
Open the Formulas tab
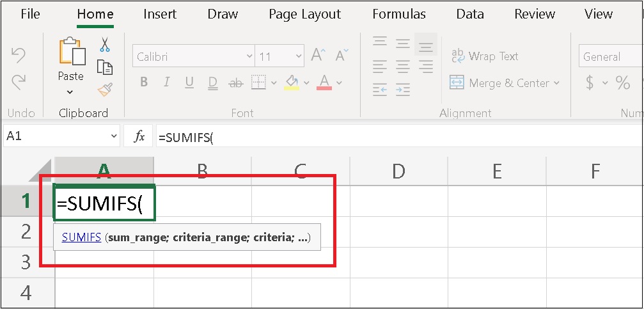point(398,14)
